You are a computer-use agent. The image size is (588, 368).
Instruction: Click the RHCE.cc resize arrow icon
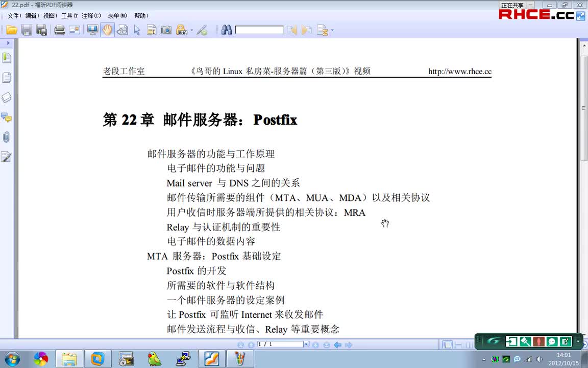(x=580, y=16)
